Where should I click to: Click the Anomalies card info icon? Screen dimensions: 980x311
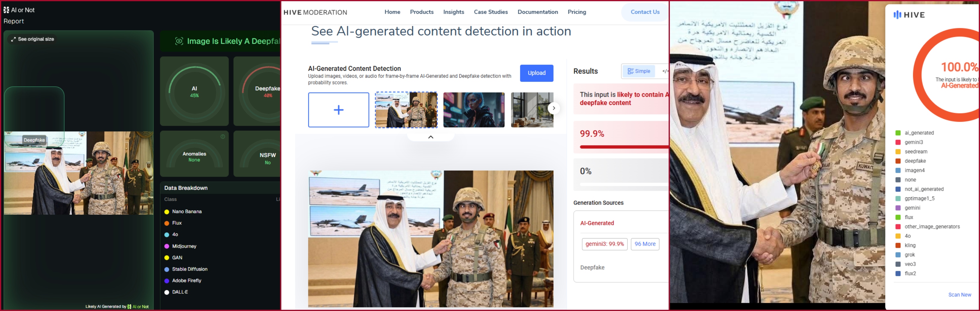point(222,136)
